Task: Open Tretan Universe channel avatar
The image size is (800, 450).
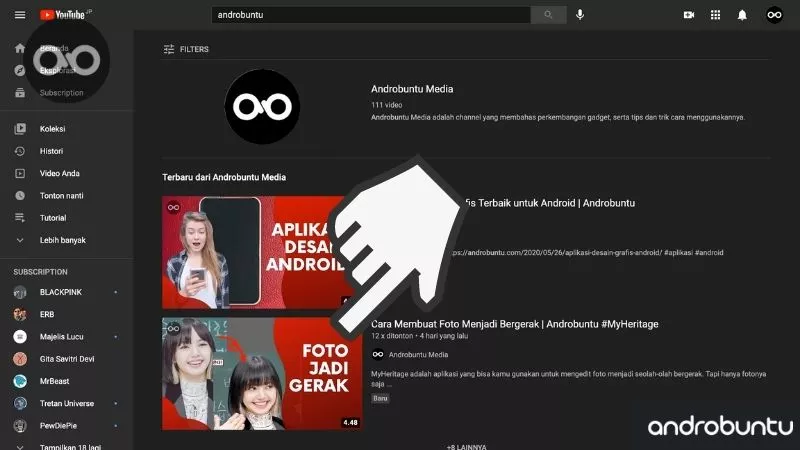Action: (x=20, y=404)
